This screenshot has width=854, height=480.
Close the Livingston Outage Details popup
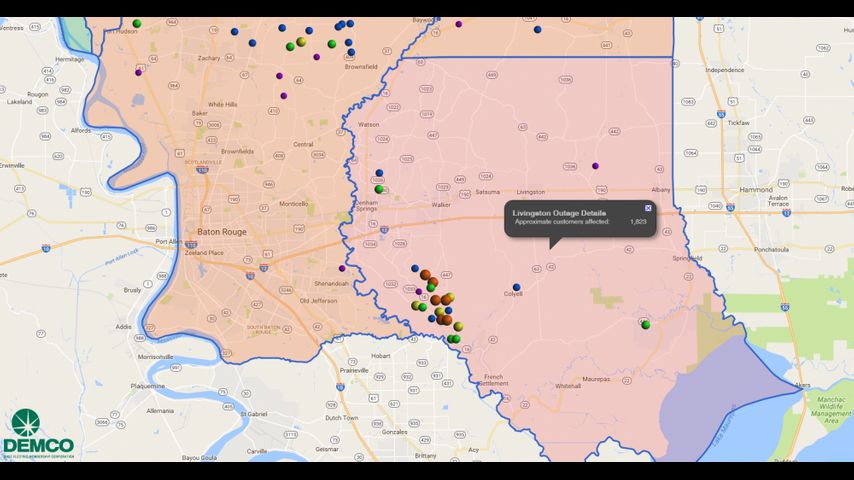(648, 208)
